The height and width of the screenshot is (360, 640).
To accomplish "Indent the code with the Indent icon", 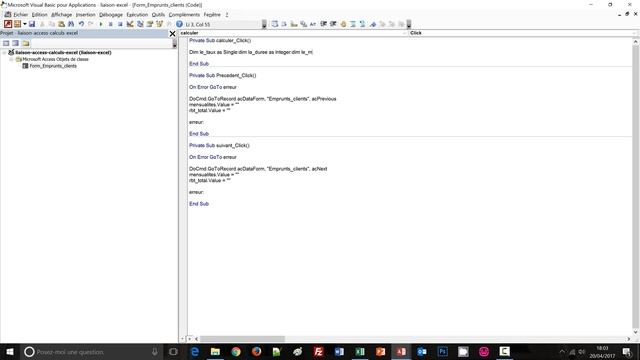I will 324,24.
